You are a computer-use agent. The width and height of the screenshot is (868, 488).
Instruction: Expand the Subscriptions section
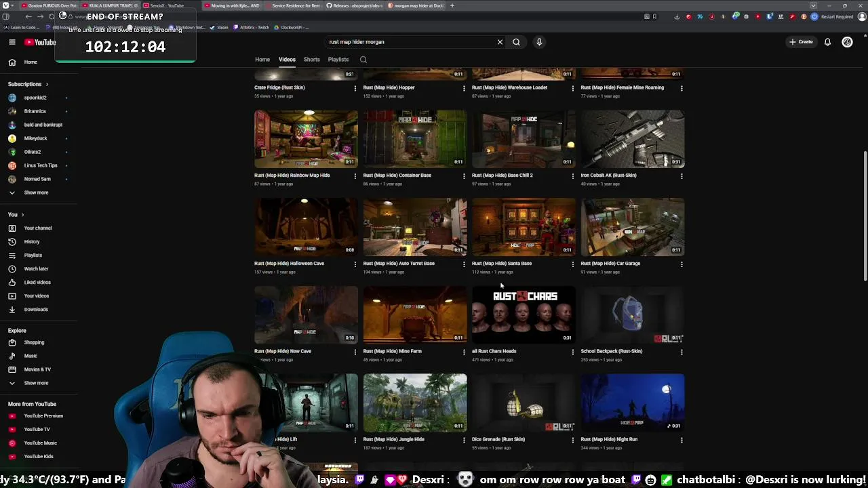(28, 84)
